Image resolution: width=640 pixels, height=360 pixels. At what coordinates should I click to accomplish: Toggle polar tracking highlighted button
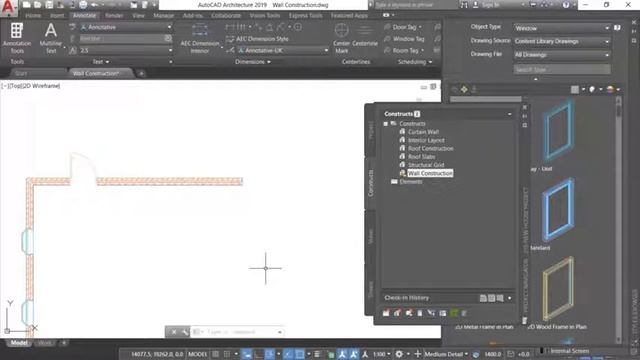pyautogui.click(x=270, y=354)
